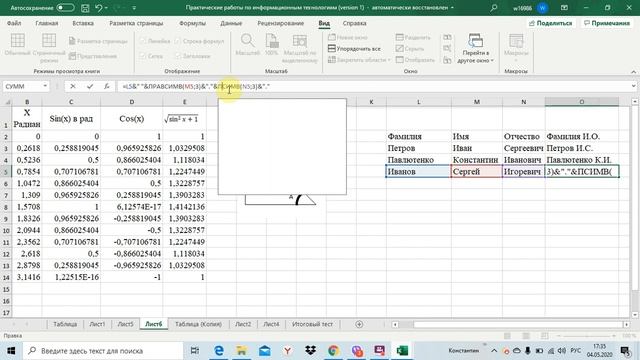Click the horizontal scrollbar thumb
This screenshot has width=640, height=360.
(518, 324)
